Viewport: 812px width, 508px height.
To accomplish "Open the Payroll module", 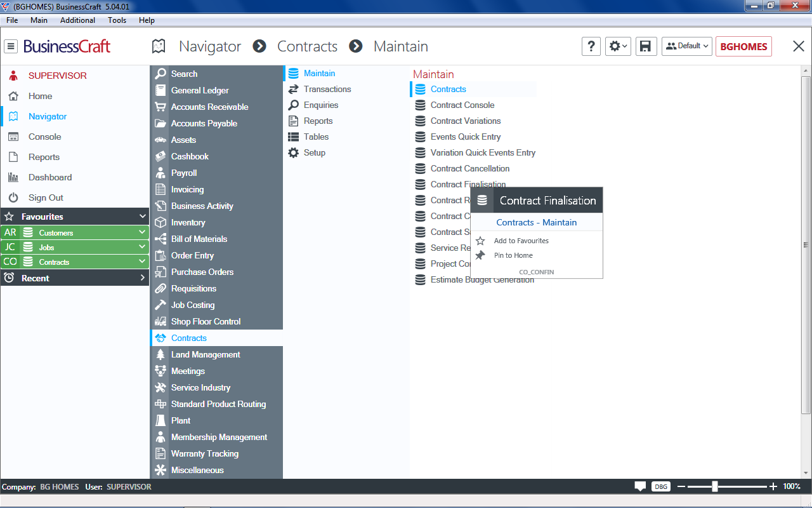I will [216, 173].
